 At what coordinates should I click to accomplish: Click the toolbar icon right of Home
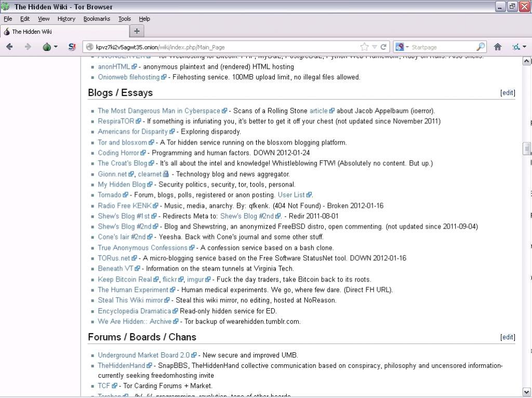click(x=516, y=47)
